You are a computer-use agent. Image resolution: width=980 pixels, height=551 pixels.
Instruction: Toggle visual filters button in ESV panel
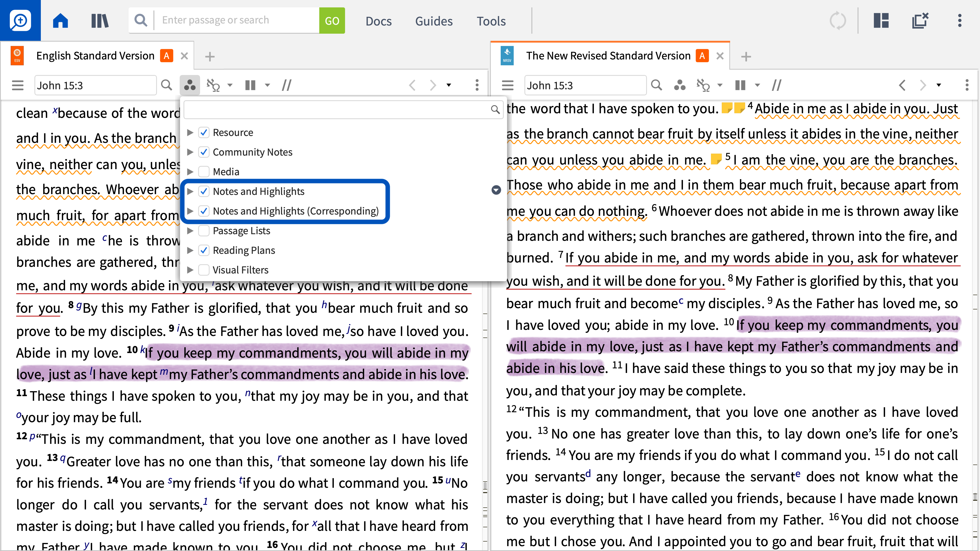(189, 85)
